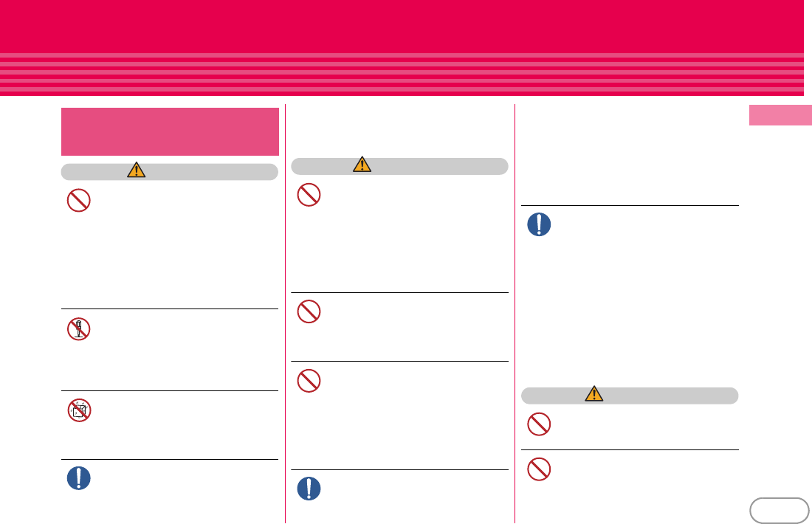Screen dimensions: 812x524
Task: Select the warning triangle in the left column's gray bar
Action: point(137,170)
